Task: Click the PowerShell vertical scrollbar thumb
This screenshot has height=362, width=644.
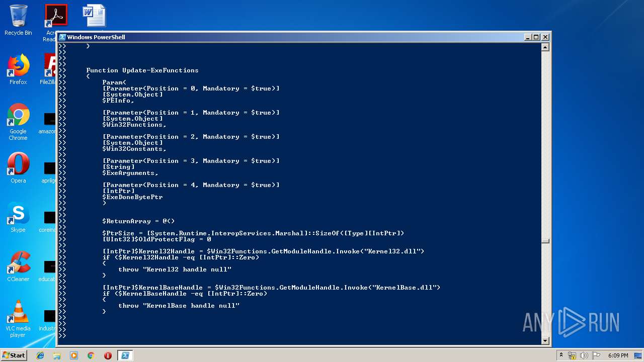Action: tap(545, 241)
